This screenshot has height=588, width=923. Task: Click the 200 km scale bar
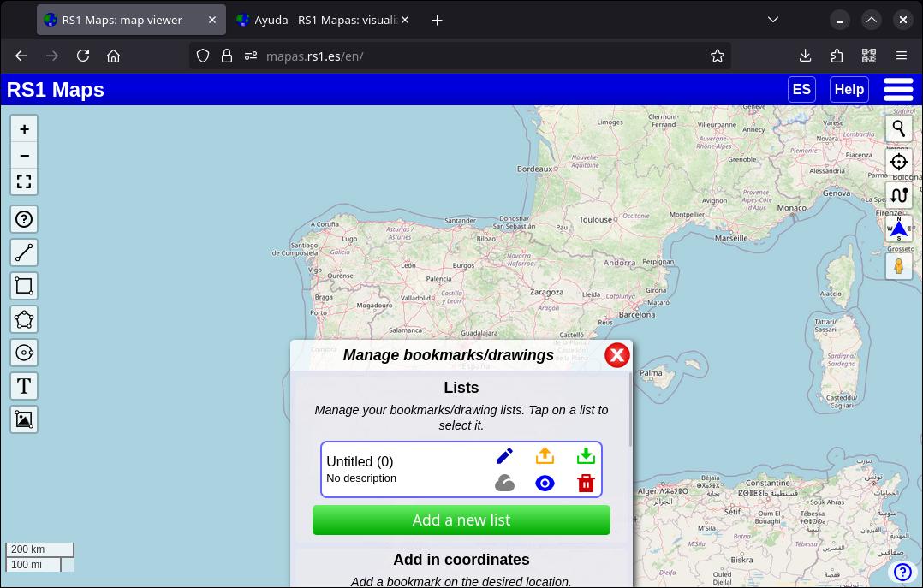[x=39, y=549]
